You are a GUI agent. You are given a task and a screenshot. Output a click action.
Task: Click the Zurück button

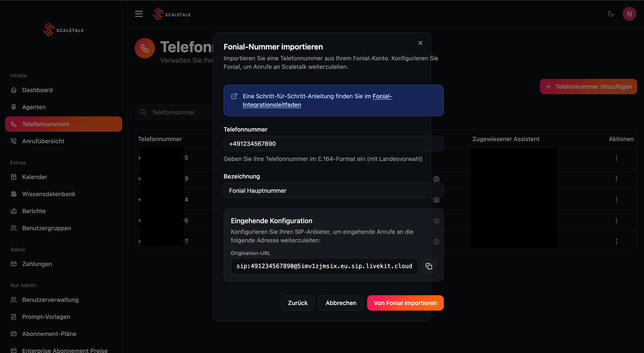(x=298, y=303)
